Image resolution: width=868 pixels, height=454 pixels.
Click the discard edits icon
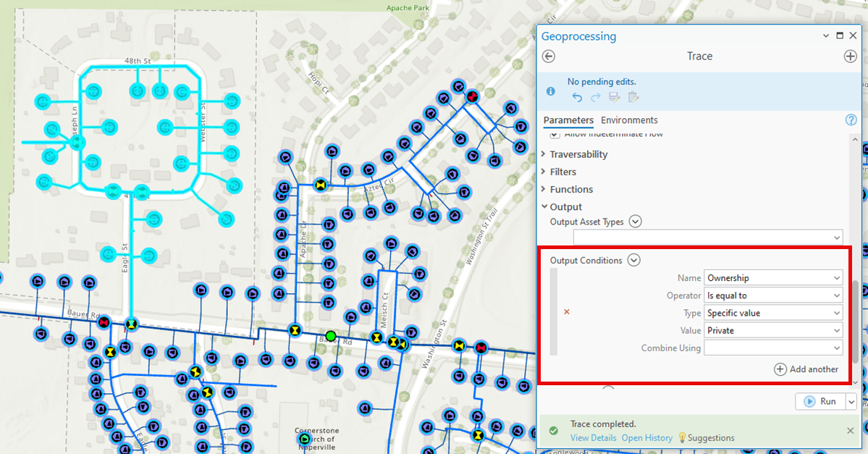(x=634, y=98)
